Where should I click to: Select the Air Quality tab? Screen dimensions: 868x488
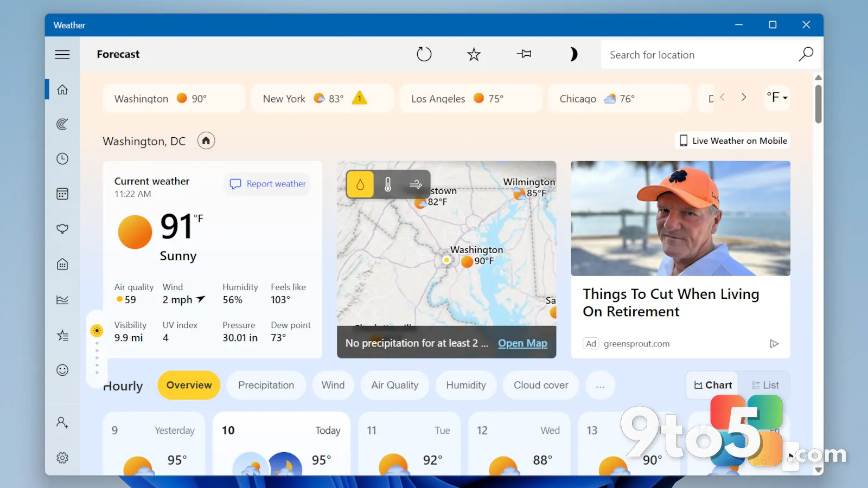394,385
